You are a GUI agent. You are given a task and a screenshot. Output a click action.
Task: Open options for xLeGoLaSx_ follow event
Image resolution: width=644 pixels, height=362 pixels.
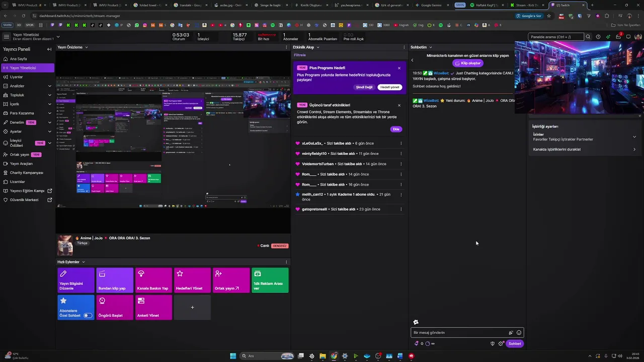point(401,143)
